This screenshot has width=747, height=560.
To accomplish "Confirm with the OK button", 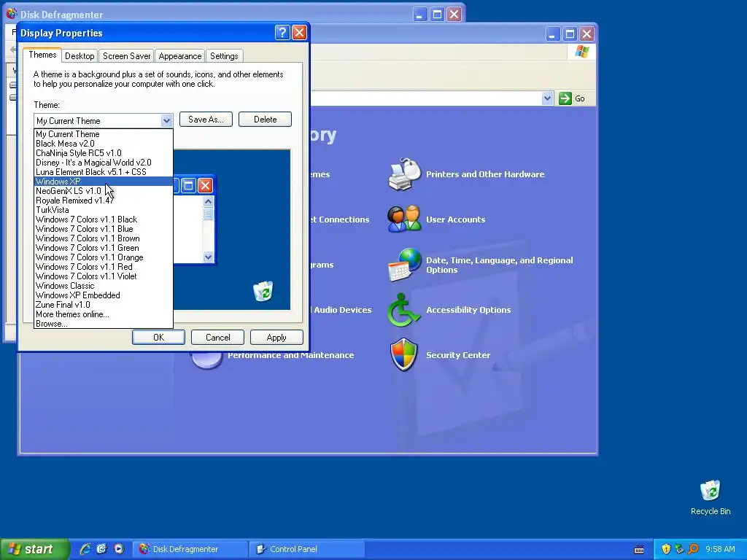I will 158,337.
